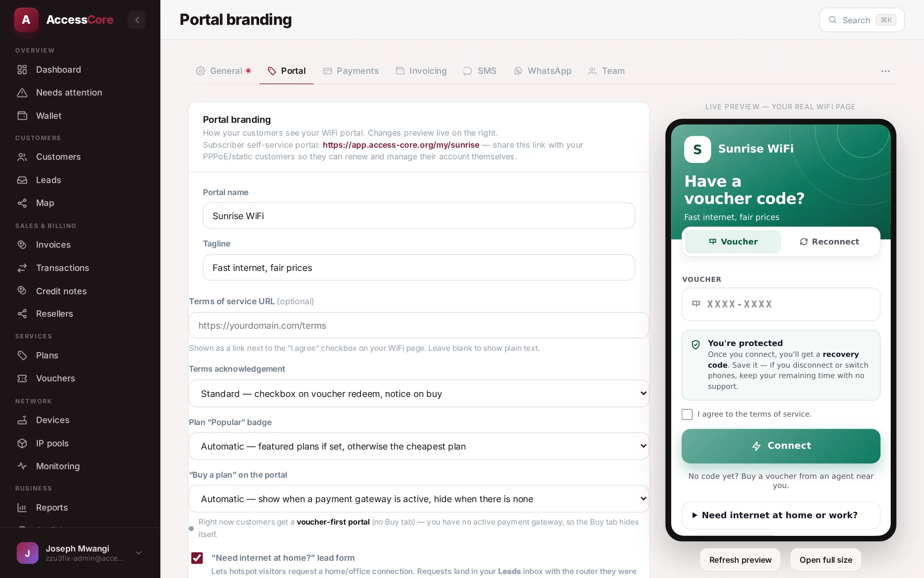
Task: Click the Resellers sidebar icon
Action: coord(22,314)
